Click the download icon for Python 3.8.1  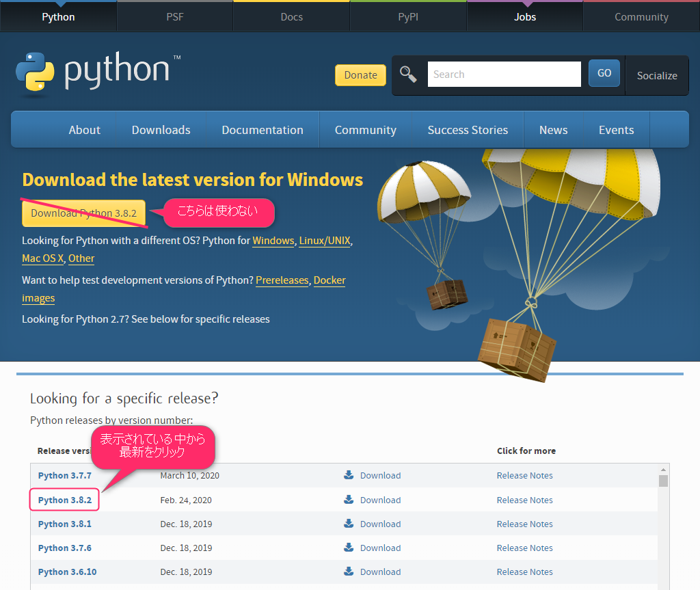coord(349,524)
